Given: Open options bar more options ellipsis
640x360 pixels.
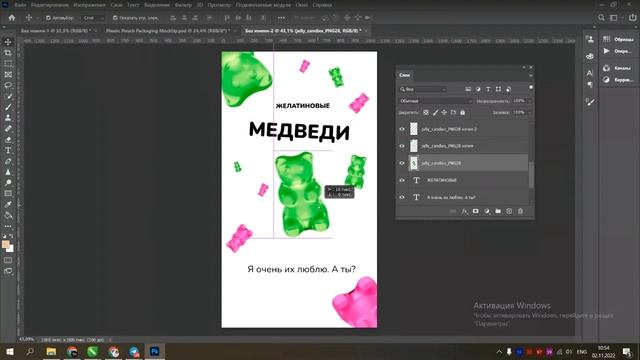Looking at the screenshot, I should [x=281, y=18].
